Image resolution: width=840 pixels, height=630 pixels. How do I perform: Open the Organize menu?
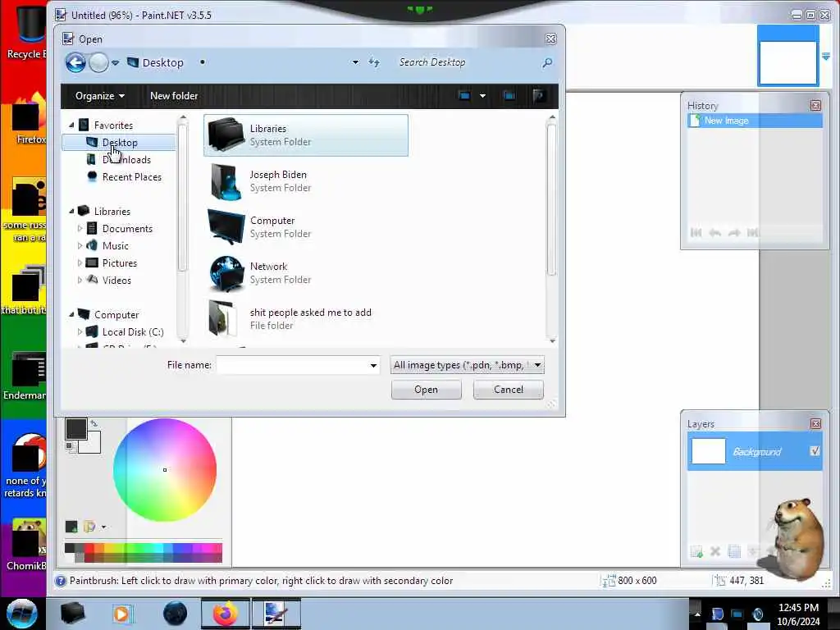[99, 96]
